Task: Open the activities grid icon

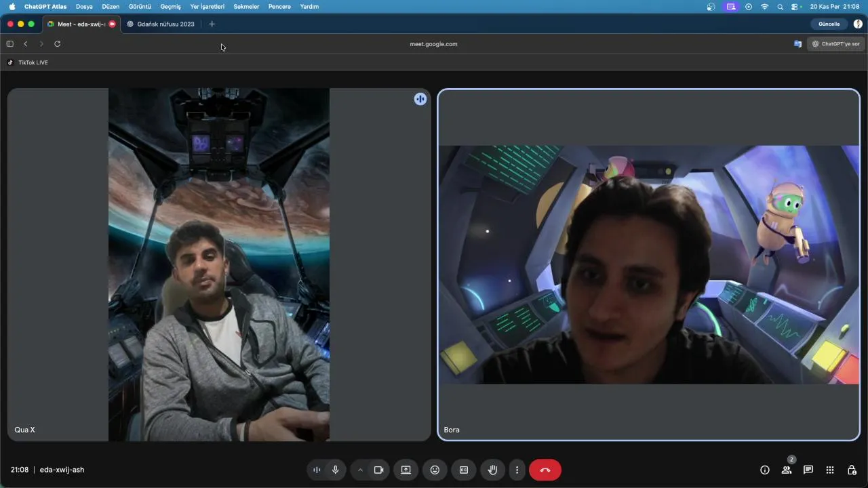Action: coord(830,470)
